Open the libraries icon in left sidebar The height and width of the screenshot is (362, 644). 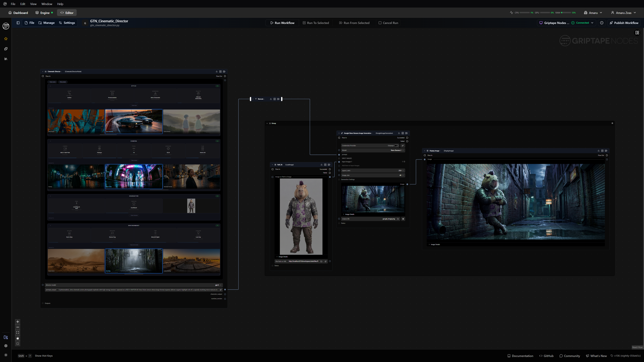6,59
